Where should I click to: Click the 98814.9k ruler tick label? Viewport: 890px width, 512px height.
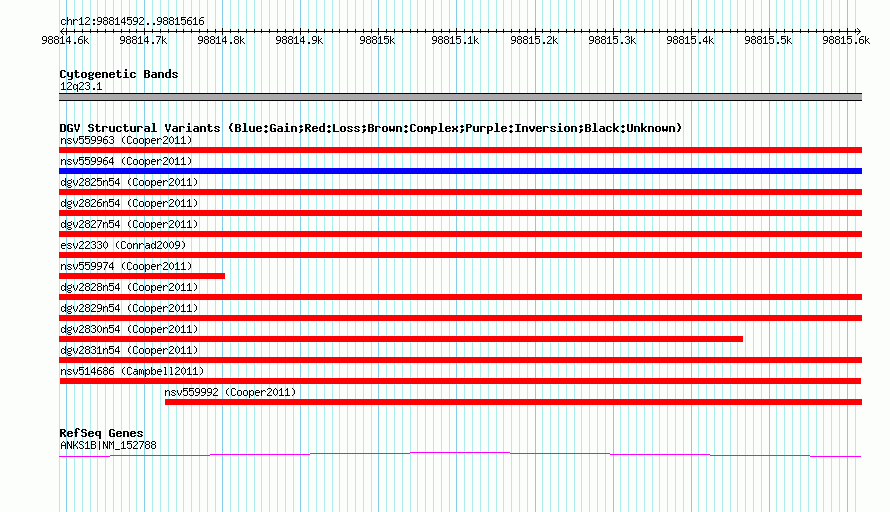click(299, 40)
